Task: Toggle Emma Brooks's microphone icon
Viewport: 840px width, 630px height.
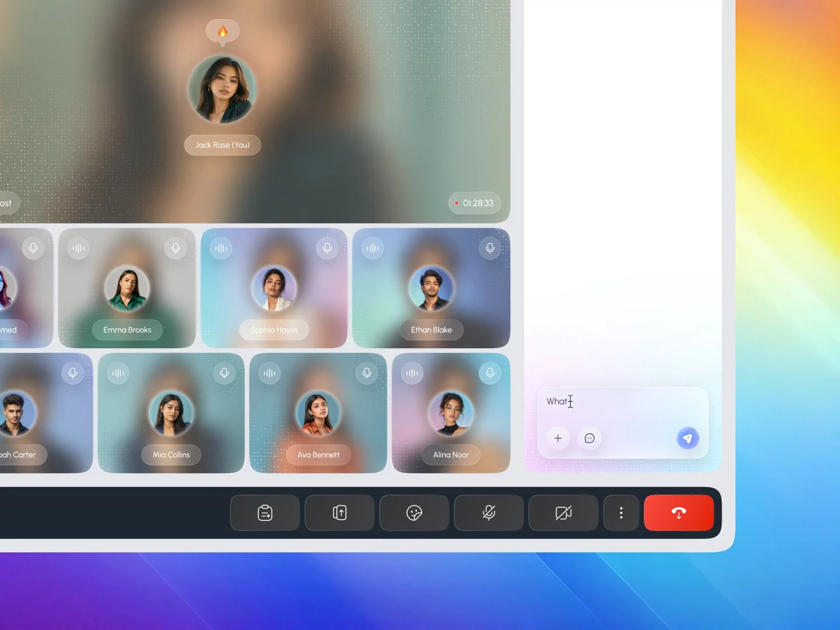Action: 176,248
